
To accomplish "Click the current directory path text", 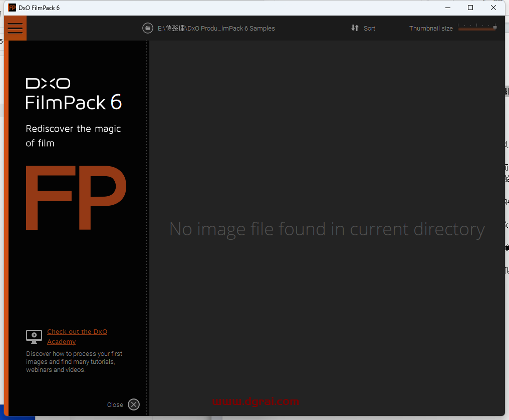I will tap(216, 28).
